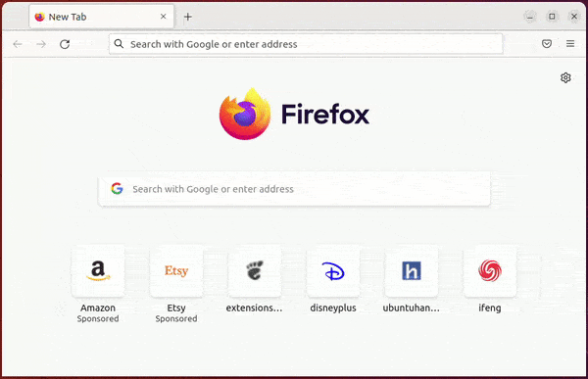This screenshot has width=588, height=379.
Task: Open the GNOME extensions shortcut tile
Action: click(255, 271)
